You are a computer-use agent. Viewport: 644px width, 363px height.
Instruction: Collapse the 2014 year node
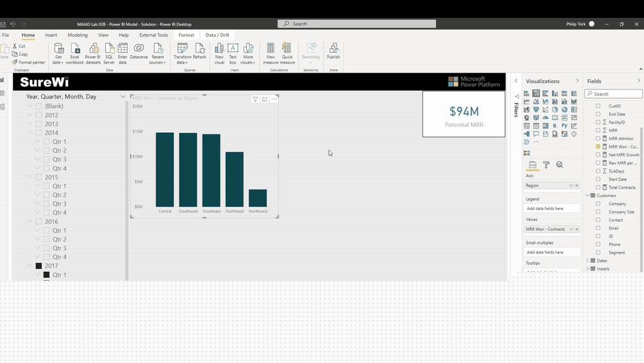click(x=30, y=133)
